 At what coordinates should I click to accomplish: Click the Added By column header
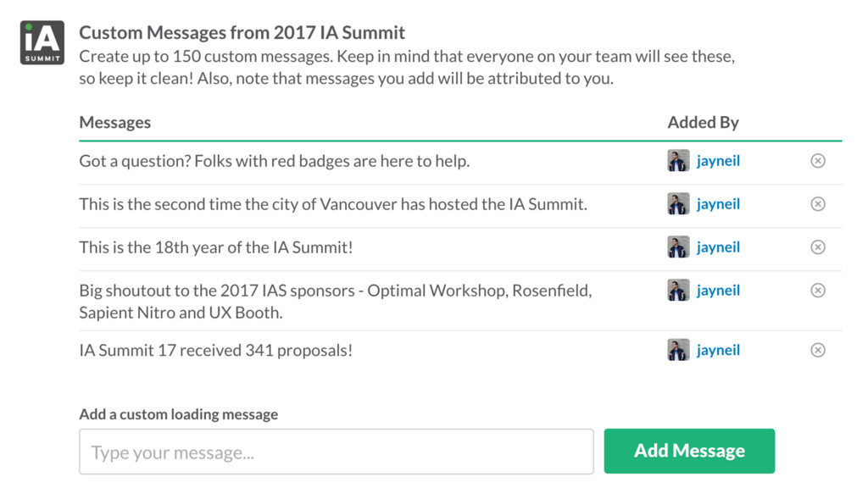(x=703, y=122)
